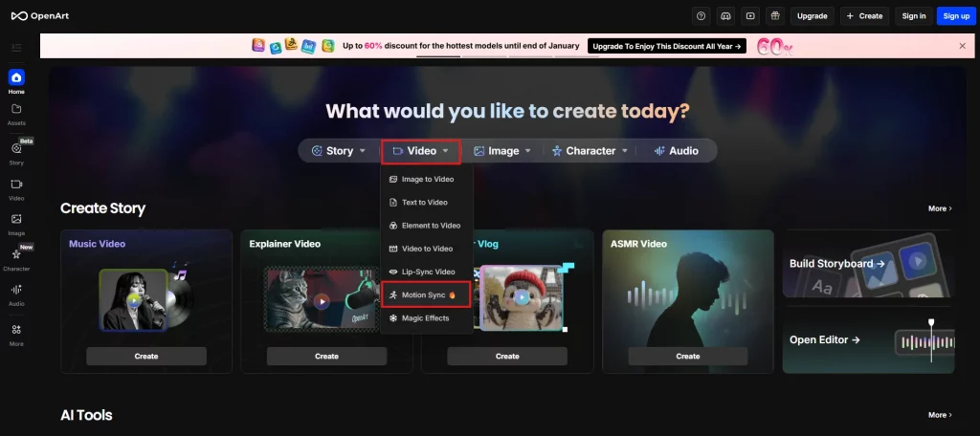Expand the Story dropdown
980x436 pixels.
coord(339,150)
